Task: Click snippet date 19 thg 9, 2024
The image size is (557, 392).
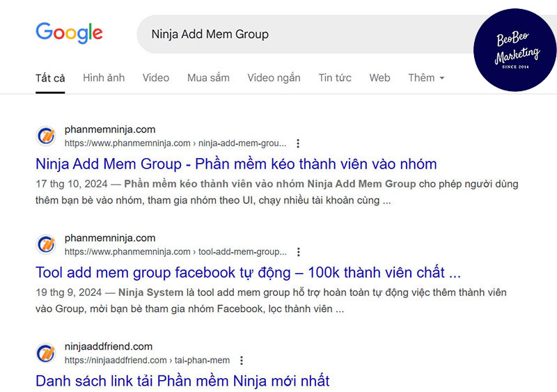Action: point(68,292)
